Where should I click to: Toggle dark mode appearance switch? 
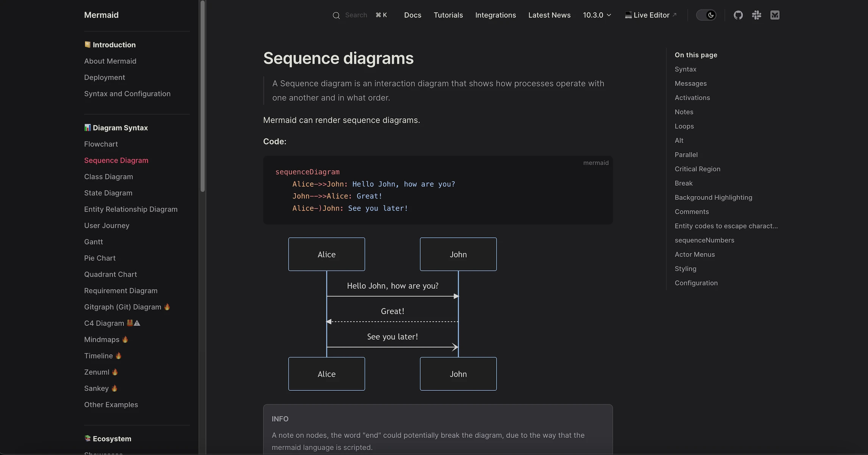pos(706,15)
